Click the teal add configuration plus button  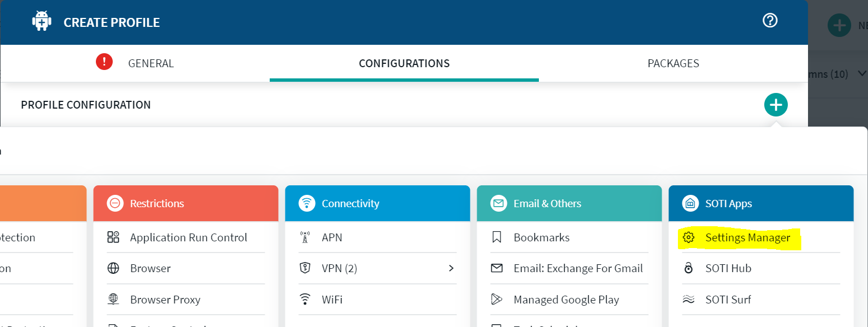pyautogui.click(x=775, y=105)
